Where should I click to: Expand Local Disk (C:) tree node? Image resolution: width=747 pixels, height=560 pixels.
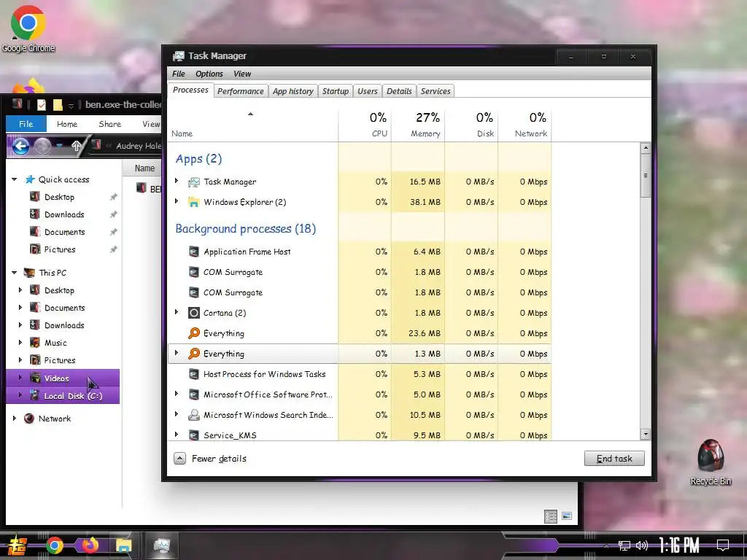pyautogui.click(x=20, y=395)
